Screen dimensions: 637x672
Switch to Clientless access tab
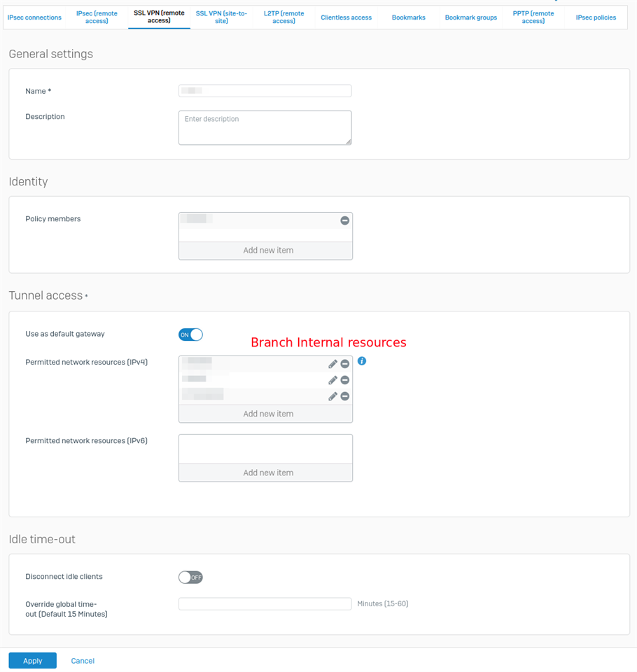coord(346,17)
